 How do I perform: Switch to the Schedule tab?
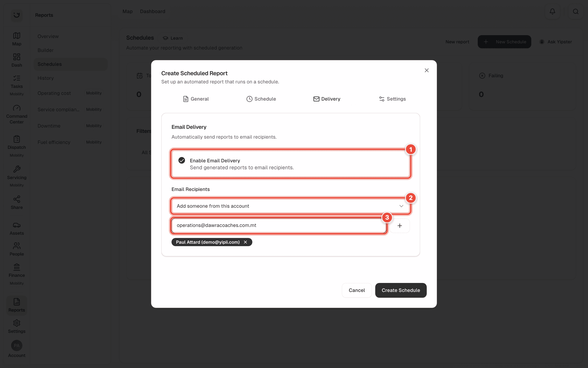[261, 99]
